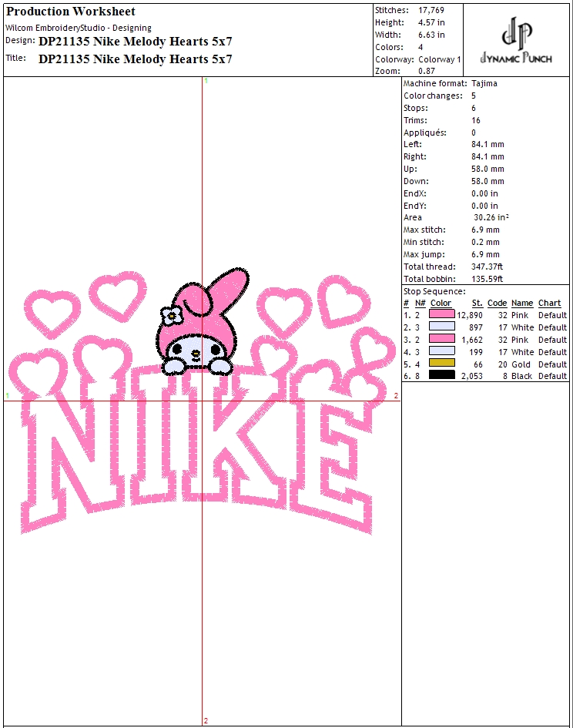Click the black swatch in stop 6
Viewport: 573px width, 728px height.
click(x=441, y=375)
